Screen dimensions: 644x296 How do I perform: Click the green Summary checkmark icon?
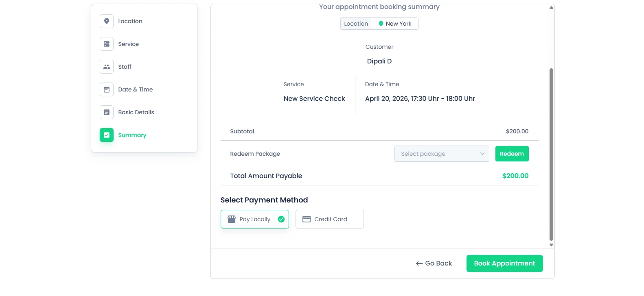click(107, 135)
